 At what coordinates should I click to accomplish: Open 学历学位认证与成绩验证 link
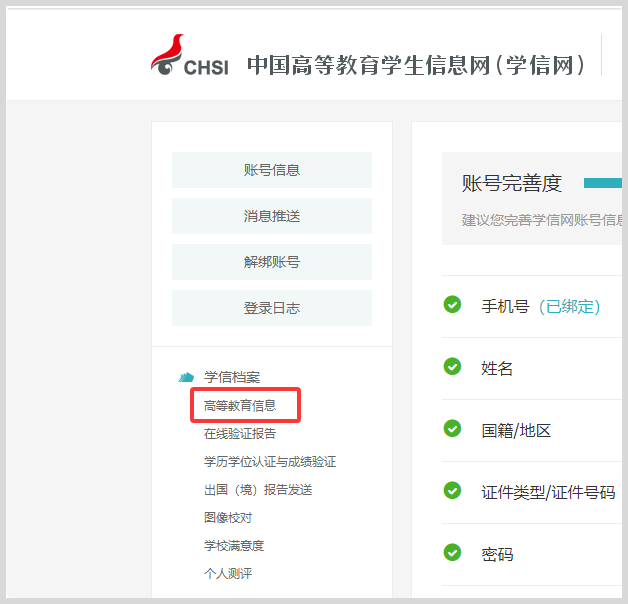[270, 461]
